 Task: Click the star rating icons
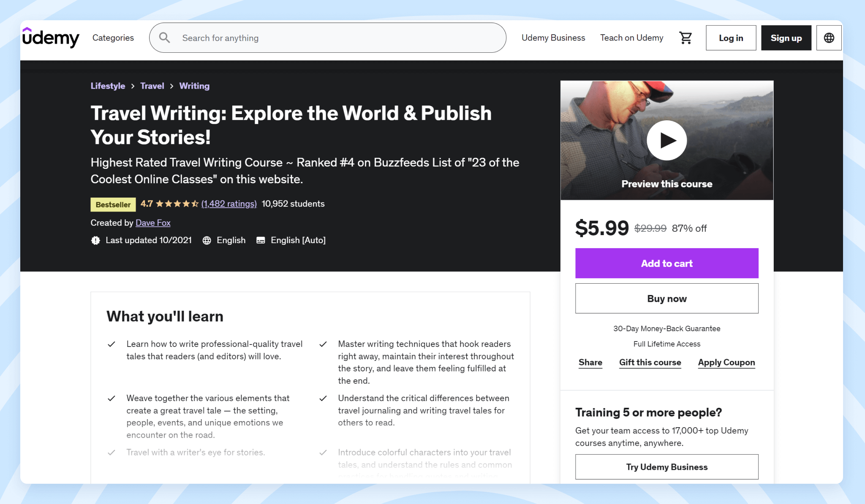coord(177,204)
